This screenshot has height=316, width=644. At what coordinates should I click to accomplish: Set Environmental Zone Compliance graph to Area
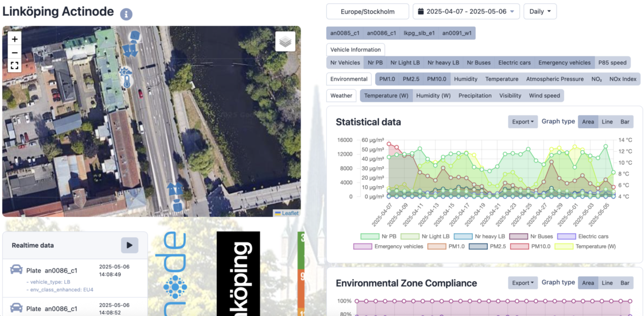click(x=588, y=283)
